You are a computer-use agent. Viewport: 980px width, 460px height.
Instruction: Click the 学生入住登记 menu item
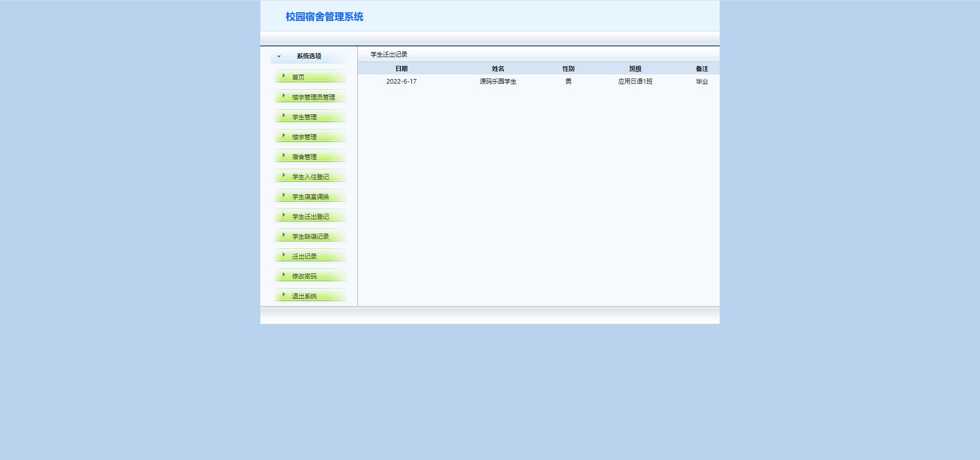tap(310, 177)
